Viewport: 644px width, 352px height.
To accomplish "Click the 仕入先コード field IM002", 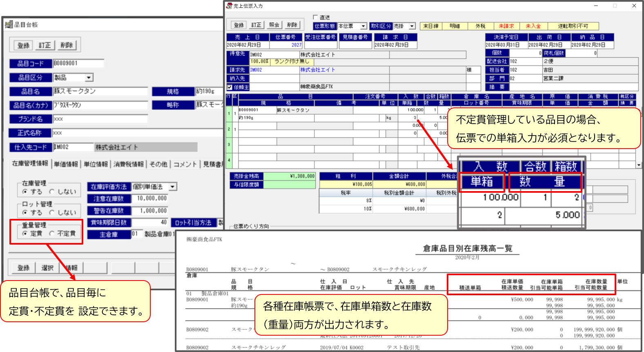I will tap(74, 147).
